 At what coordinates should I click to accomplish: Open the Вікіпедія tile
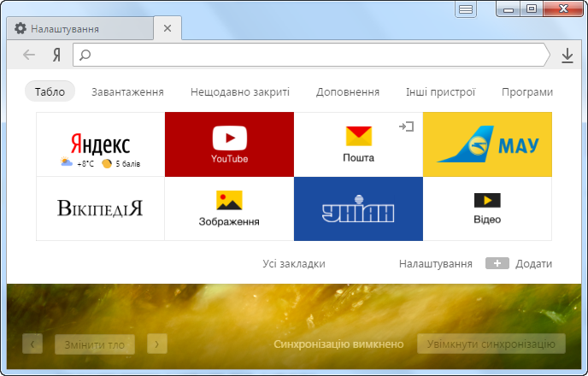(x=101, y=209)
